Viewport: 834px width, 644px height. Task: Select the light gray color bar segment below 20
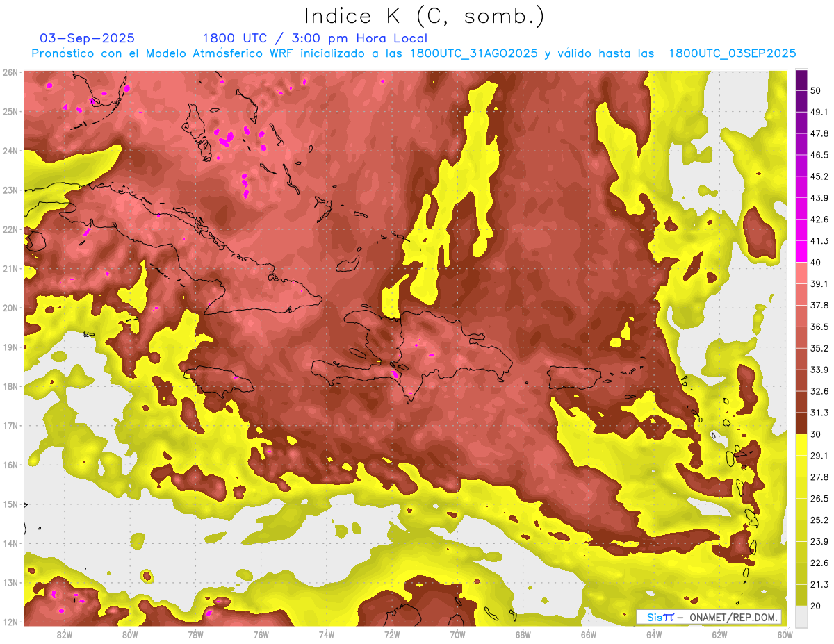[801, 616]
